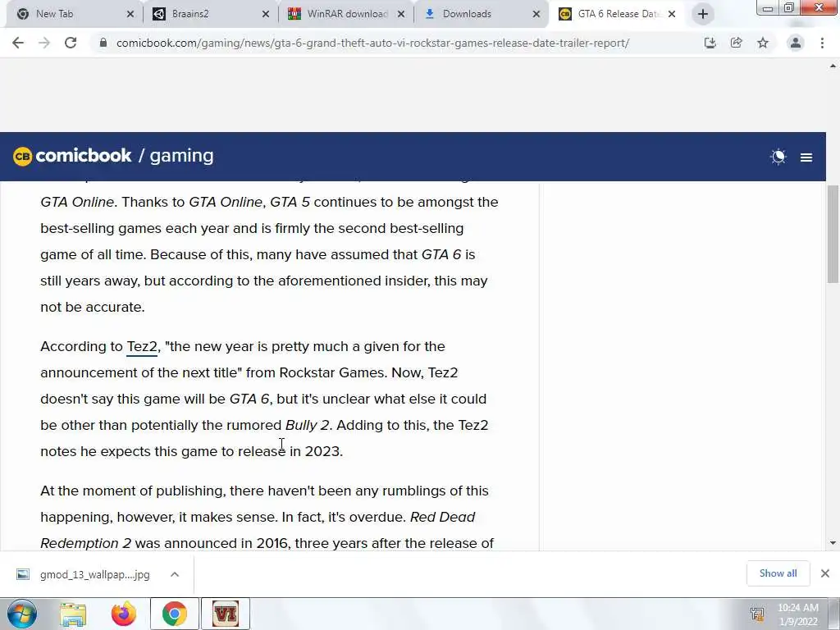Screen dimensions: 840x630
Task: Close the WinRAR download tab
Action: pos(400,15)
